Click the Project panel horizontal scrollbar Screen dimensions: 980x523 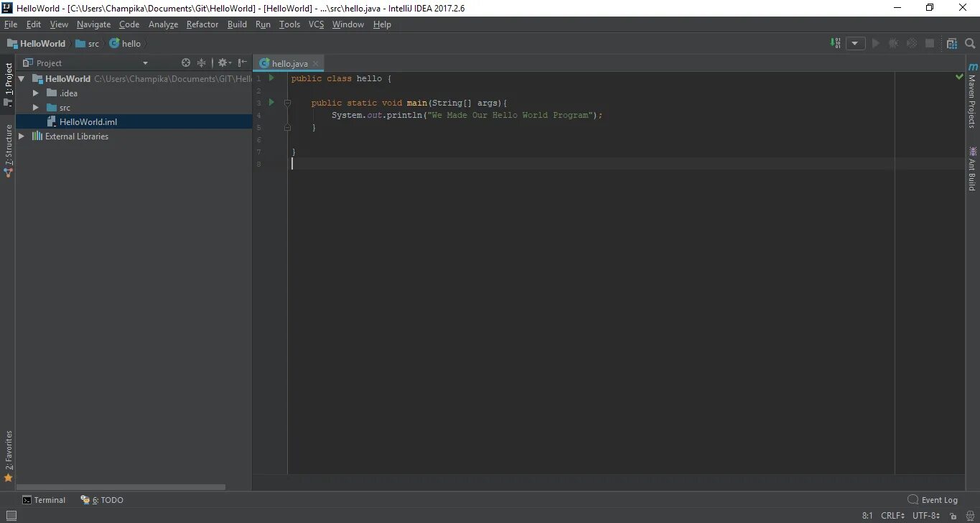click(121, 487)
